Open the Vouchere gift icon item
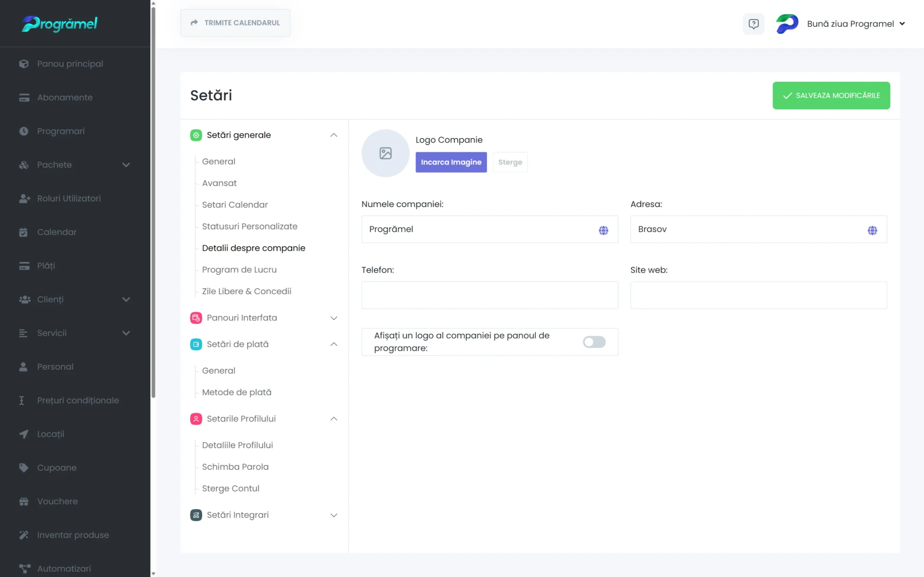 24,501
